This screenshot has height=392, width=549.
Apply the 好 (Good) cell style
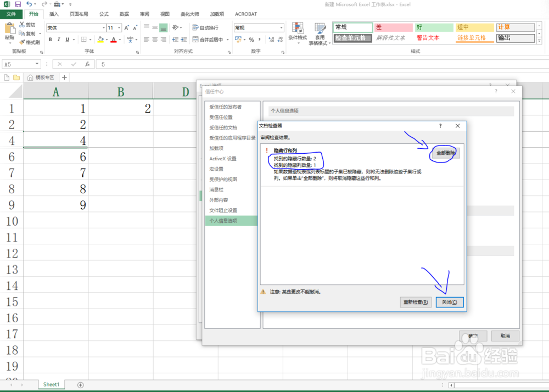click(x=434, y=27)
